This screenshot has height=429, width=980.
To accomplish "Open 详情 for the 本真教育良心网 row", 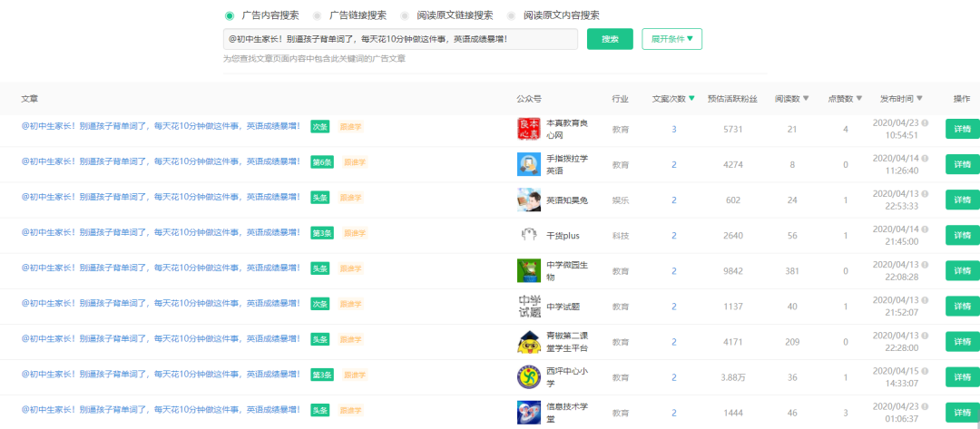I will click(x=962, y=129).
